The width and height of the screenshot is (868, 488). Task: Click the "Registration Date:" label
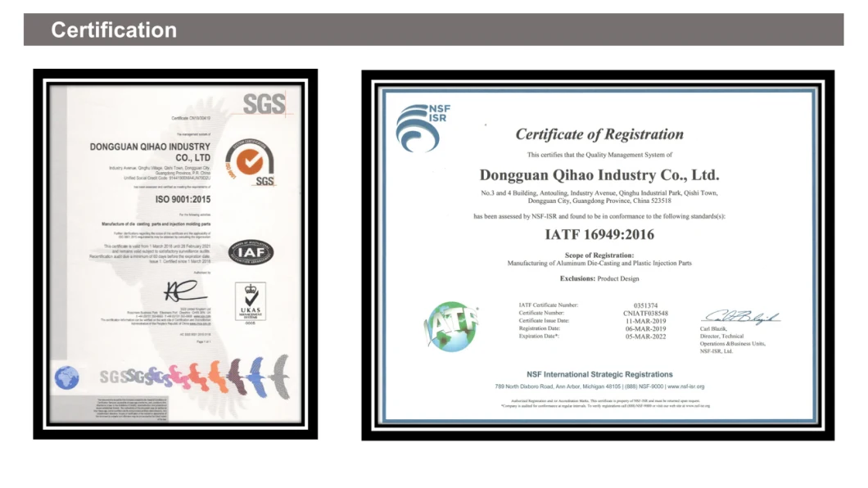(539, 328)
